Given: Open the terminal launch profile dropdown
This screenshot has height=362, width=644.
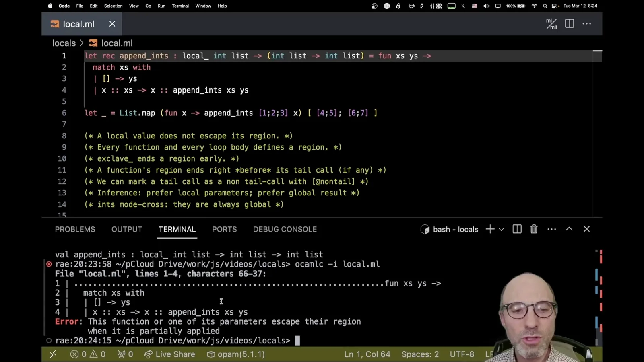Looking at the screenshot, I should click(501, 230).
